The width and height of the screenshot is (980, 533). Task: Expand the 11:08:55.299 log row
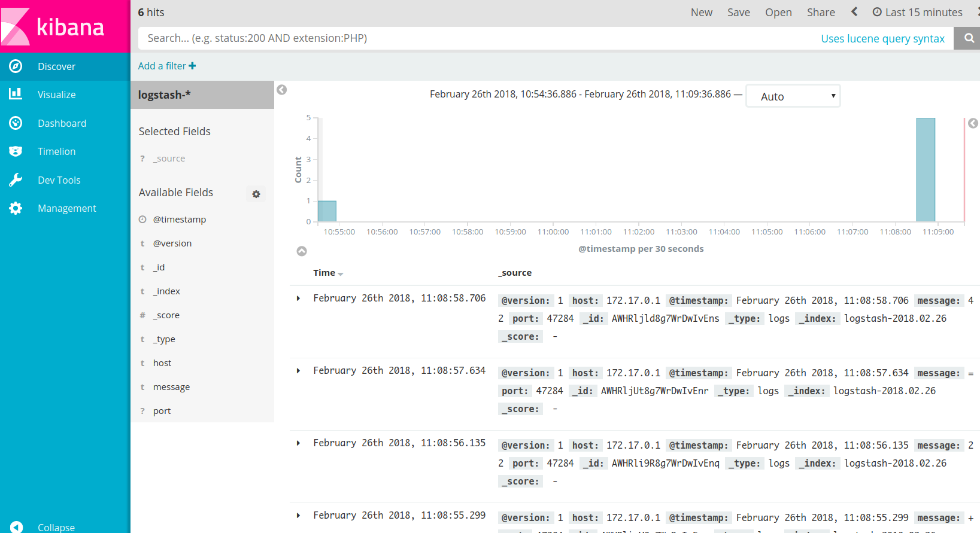(298, 515)
